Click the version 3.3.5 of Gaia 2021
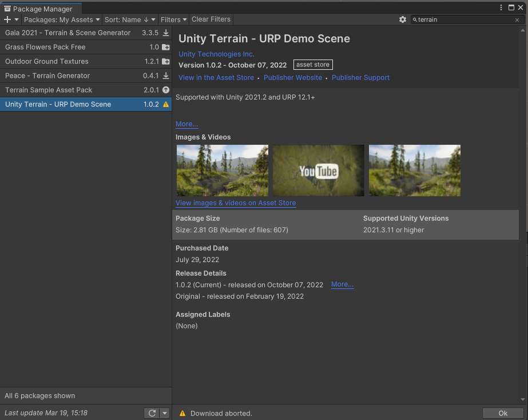Viewport: 528px width, 420px height. point(150,33)
